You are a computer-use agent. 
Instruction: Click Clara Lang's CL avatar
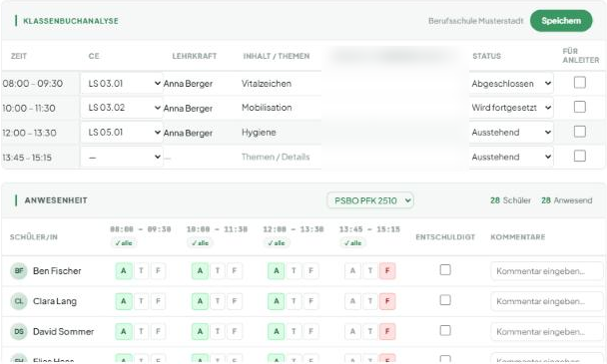point(19,301)
